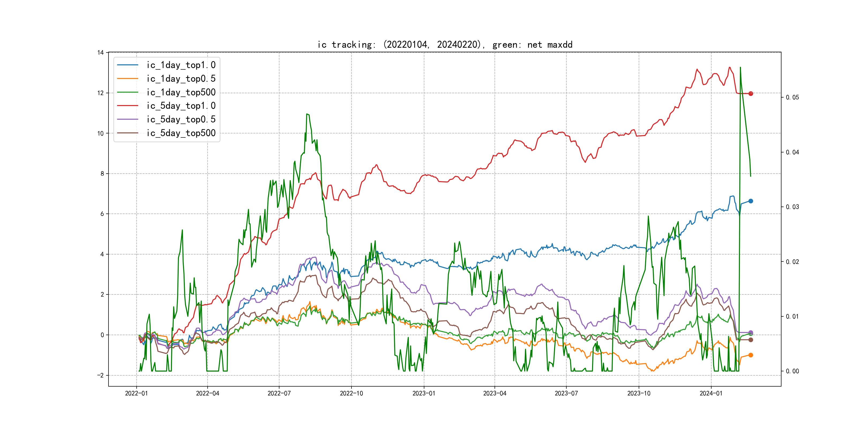The image size is (868, 434).
Task: Click the blue endpoint marker dot
Action: (x=751, y=201)
